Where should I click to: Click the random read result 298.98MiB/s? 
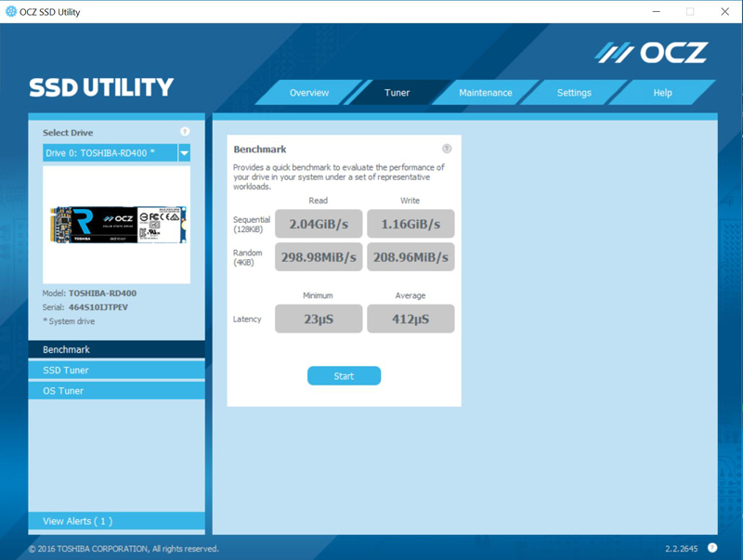[319, 257]
